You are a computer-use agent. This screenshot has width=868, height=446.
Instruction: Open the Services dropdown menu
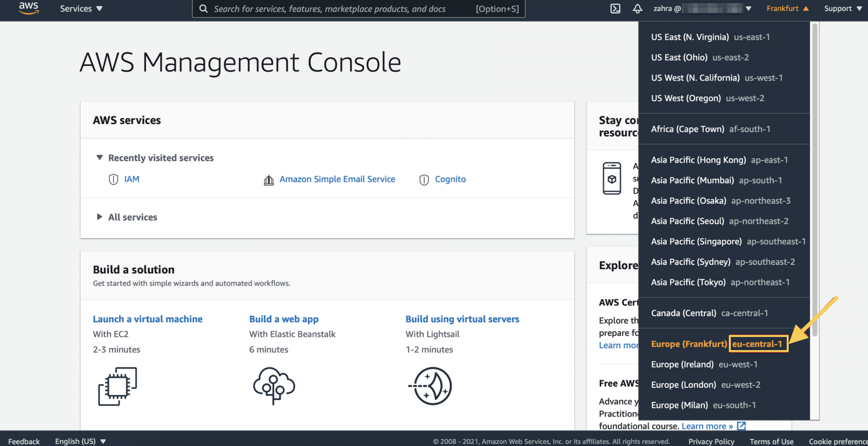pos(81,8)
